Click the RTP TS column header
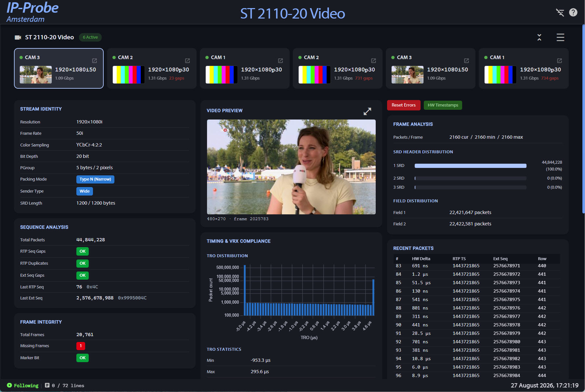This screenshot has width=585, height=392. (x=459, y=259)
